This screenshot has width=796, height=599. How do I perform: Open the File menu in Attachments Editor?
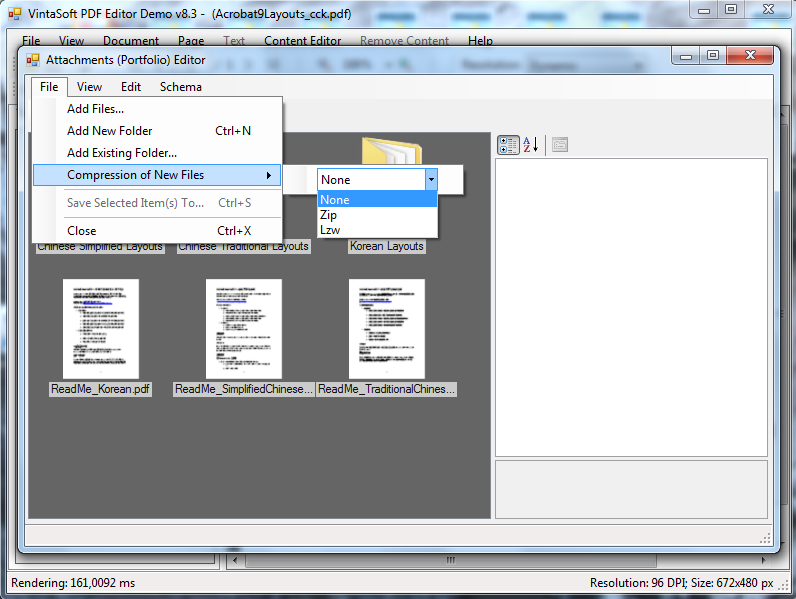click(49, 87)
